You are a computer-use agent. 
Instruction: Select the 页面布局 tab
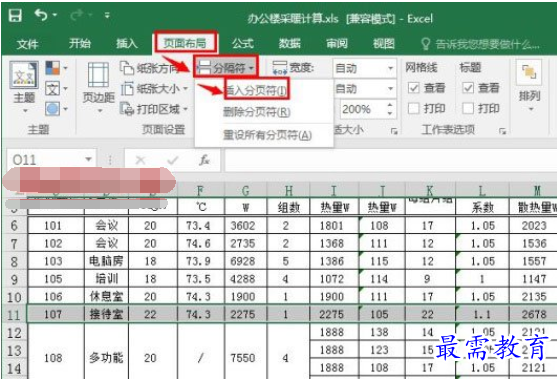pyautogui.click(x=185, y=43)
